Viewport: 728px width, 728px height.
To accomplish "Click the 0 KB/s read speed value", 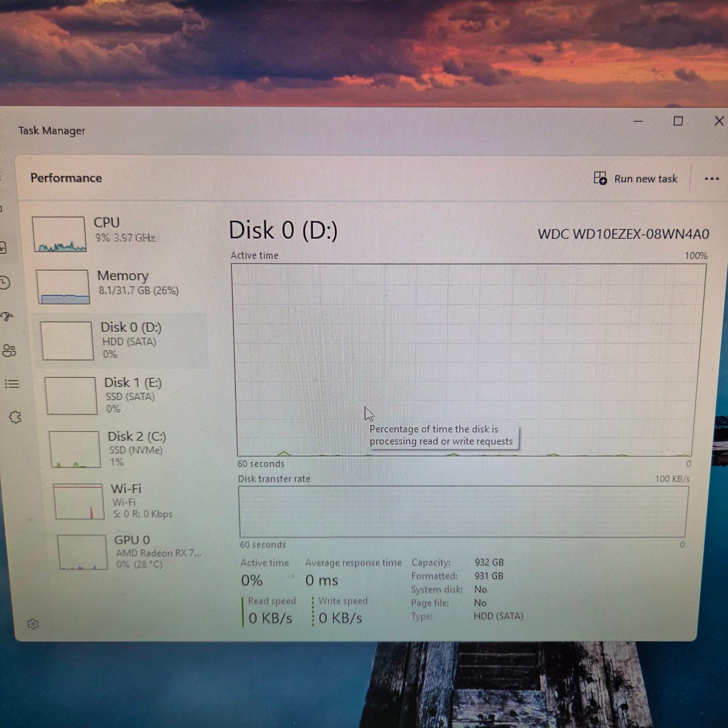I will click(x=270, y=618).
